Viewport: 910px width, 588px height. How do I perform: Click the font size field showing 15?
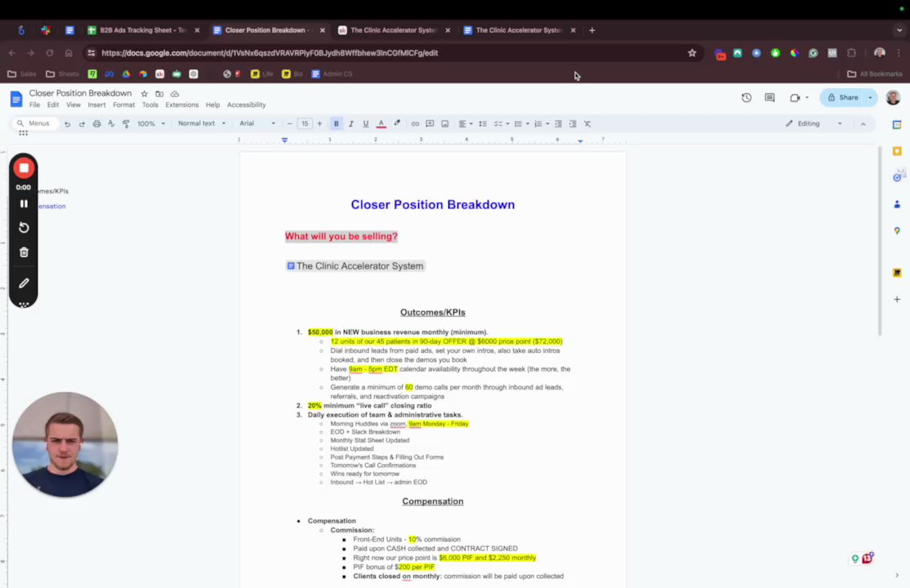pos(305,123)
